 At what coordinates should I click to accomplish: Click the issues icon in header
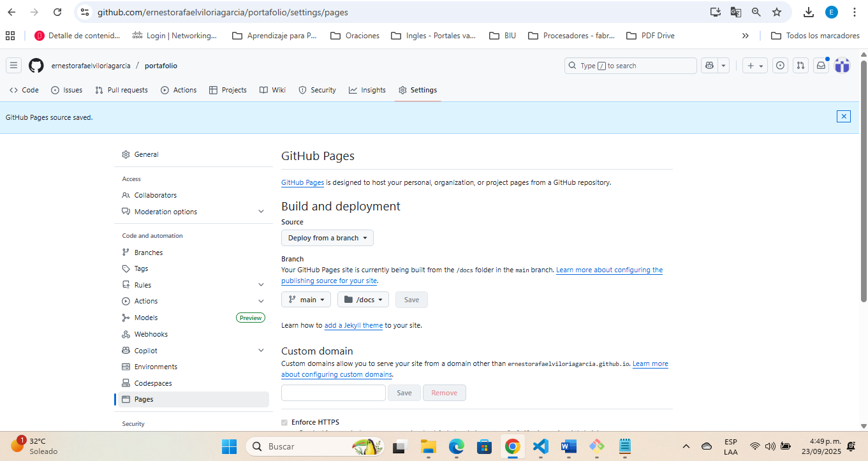coord(780,66)
